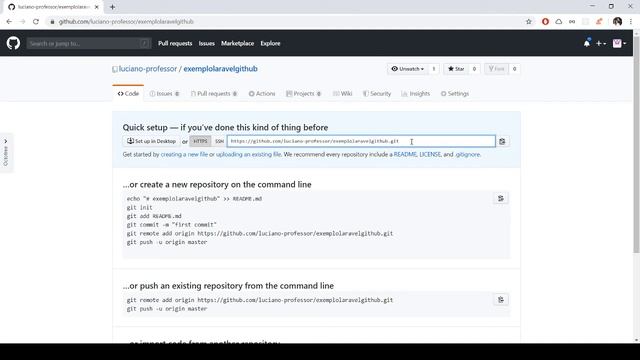Click the browser address bar

286,22
